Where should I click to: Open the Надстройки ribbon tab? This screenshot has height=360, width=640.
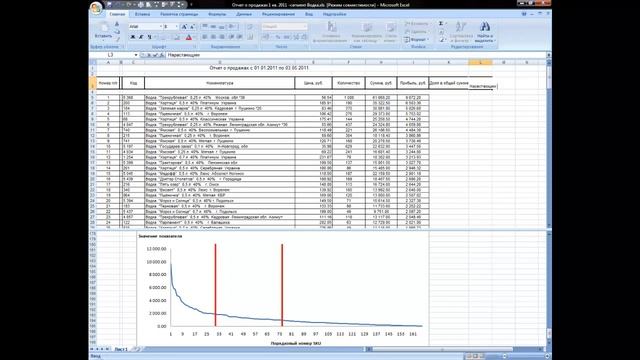pos(334,14)
